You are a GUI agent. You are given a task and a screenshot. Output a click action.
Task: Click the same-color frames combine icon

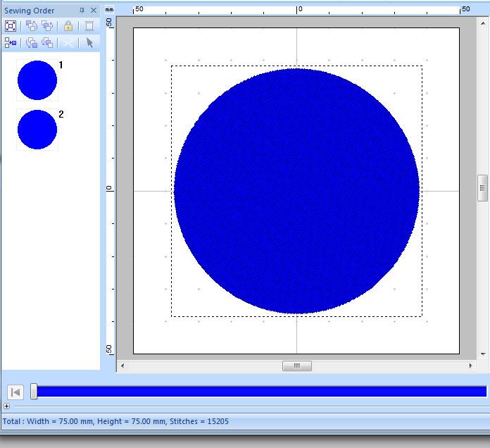pos(11,42)
